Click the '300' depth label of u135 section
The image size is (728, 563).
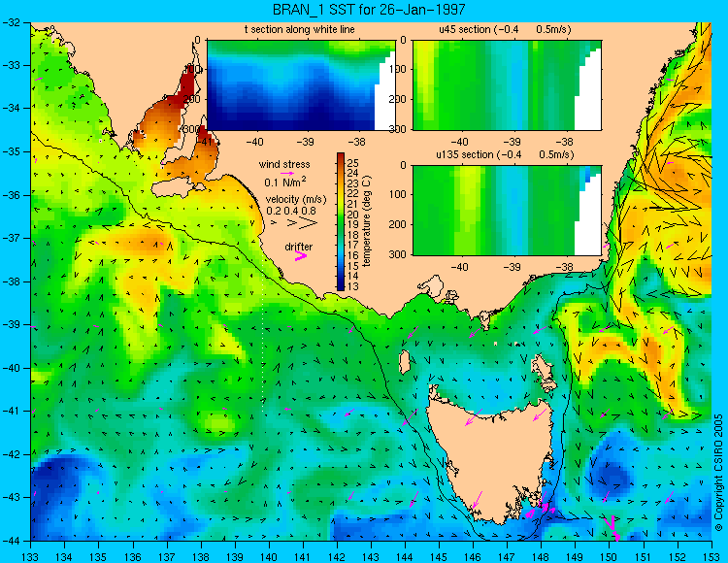click(398, 254)
